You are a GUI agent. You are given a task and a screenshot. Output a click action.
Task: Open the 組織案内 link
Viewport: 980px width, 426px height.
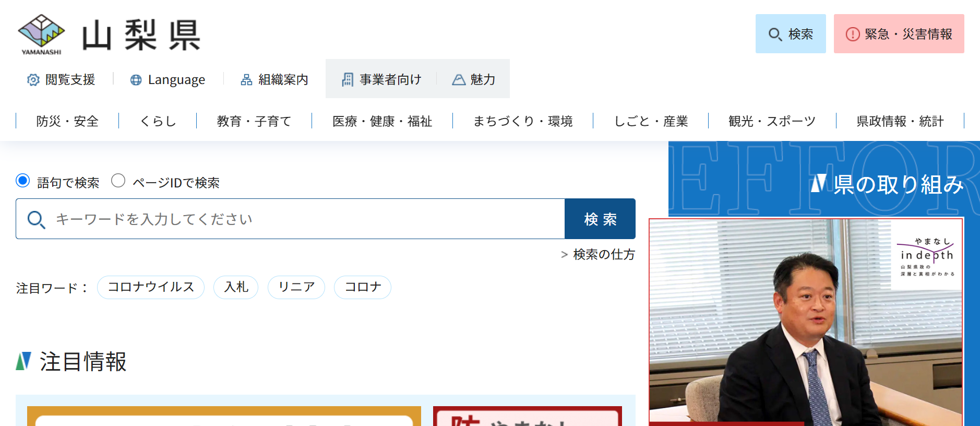click(274, 80)
